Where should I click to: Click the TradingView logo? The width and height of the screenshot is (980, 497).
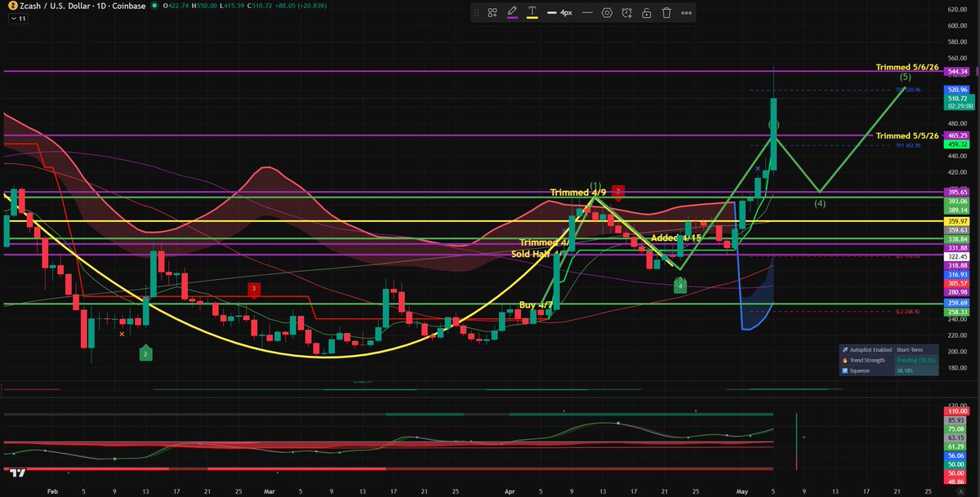(18, 472)
